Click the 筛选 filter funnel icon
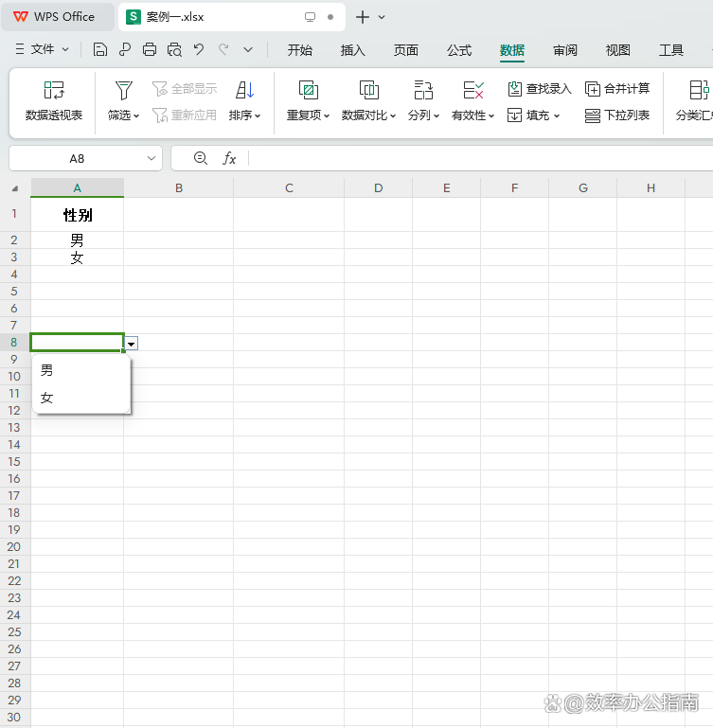This screenshot has width=713, height=728. [123, 90]
